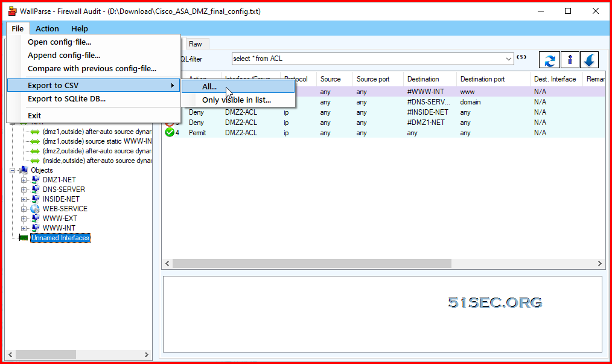Select WEB-SERVICE in object tree
The height and width of the screenshot is (364, 612).
pos(65,208)
